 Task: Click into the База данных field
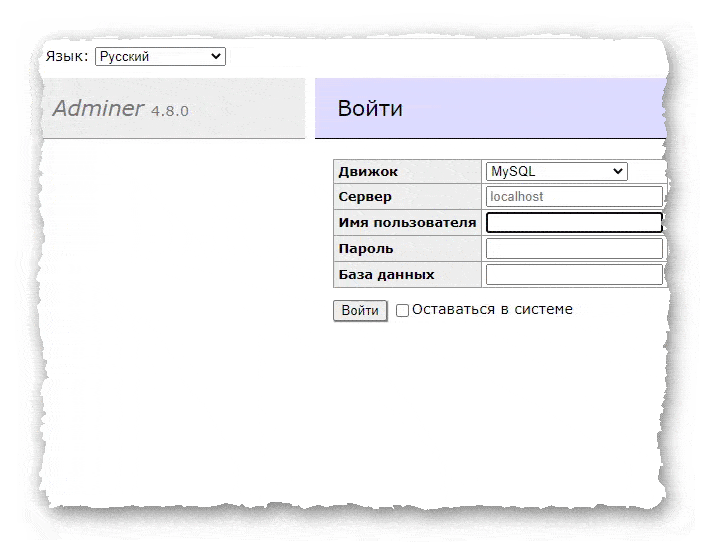[574, 275]
